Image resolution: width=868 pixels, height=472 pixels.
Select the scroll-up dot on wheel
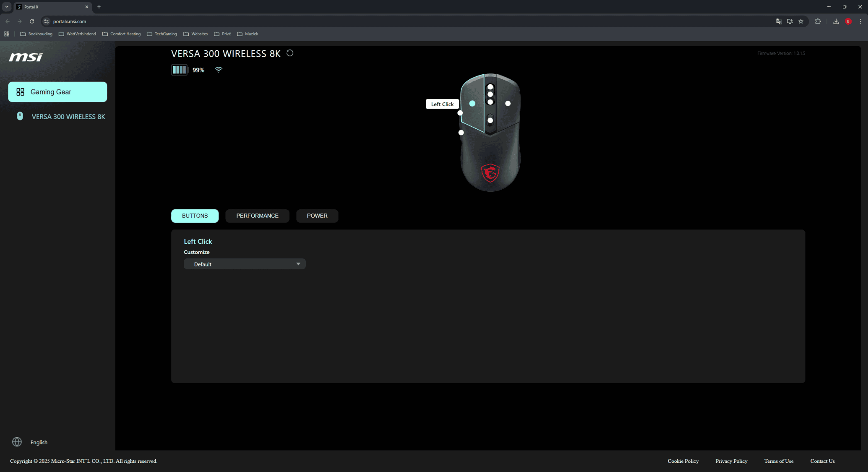[490, 87]
